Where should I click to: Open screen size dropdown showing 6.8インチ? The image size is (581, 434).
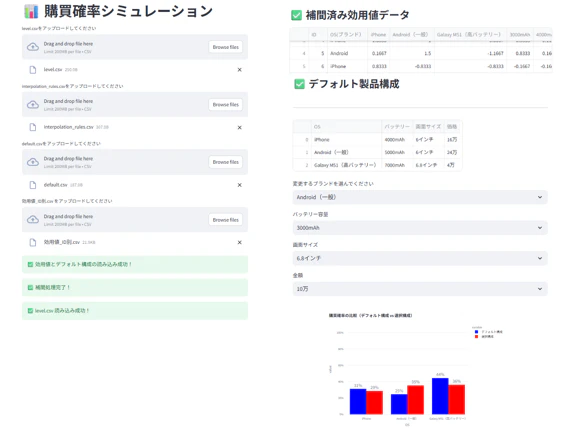click(420, 258)
